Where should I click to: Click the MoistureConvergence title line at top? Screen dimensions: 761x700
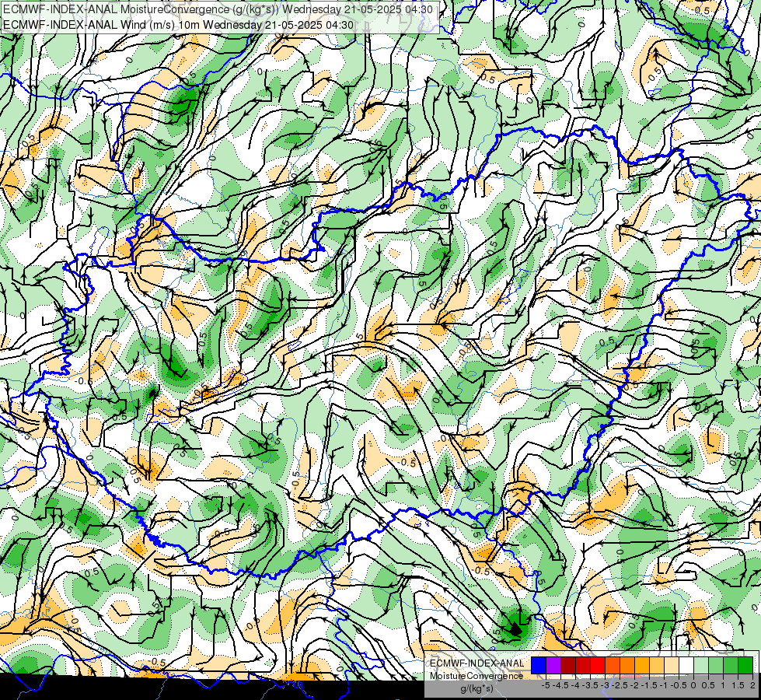click(218, 9)
